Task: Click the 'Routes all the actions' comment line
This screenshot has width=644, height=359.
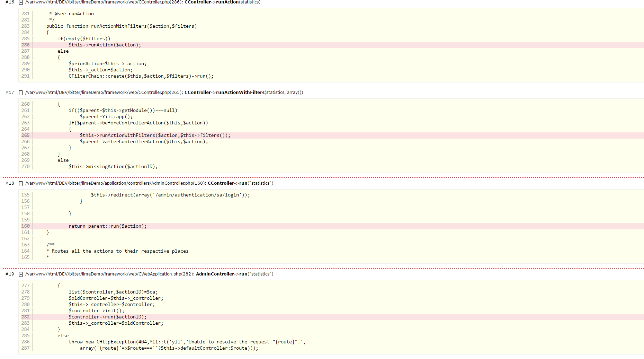Action: click(120, 251)
